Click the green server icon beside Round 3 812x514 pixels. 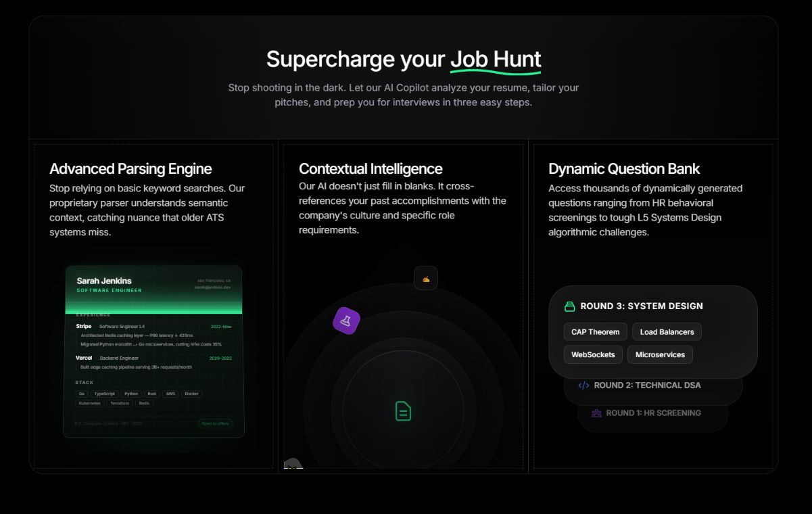tap(569, 306)
